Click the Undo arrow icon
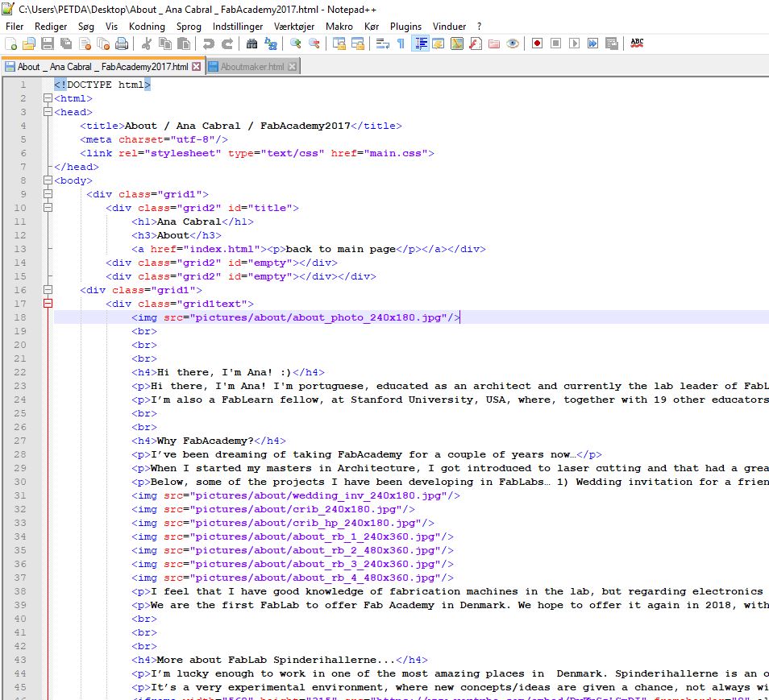Screen dimensions: 769x700 tap(209, 43)
